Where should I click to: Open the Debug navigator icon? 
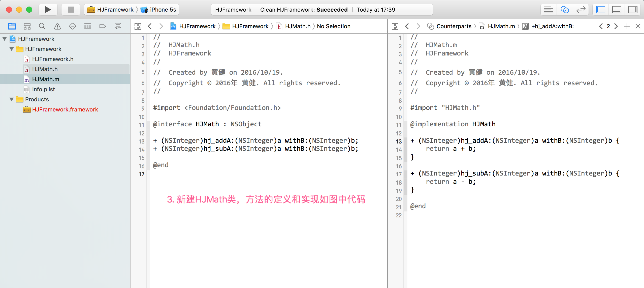pyautogui.click(x=88, y=26)
